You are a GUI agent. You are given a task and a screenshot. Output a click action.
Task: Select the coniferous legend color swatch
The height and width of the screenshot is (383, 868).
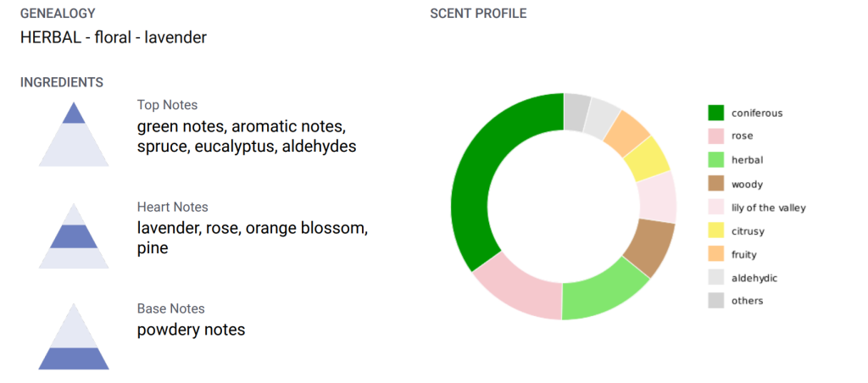[x=716, y=113]
